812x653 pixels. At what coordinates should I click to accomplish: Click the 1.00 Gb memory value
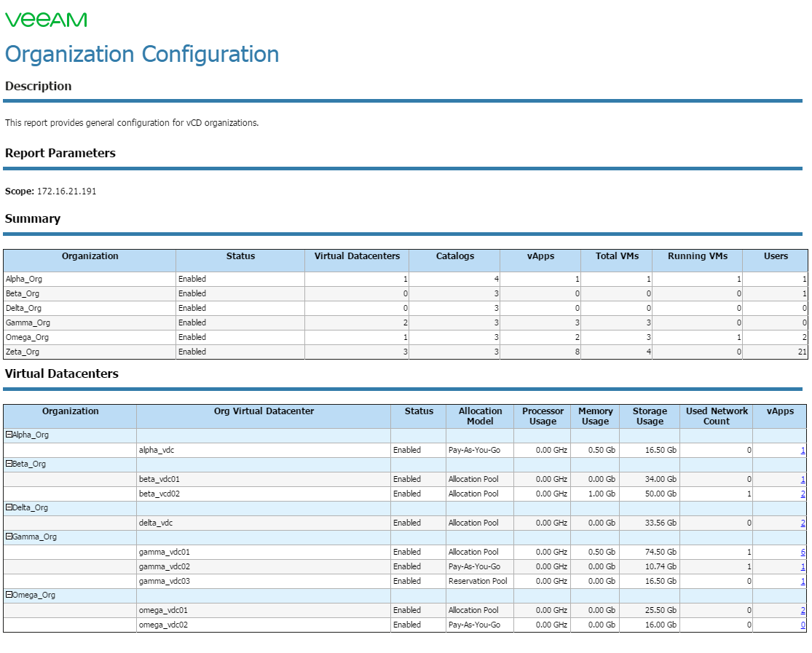(x=602, y=494)
